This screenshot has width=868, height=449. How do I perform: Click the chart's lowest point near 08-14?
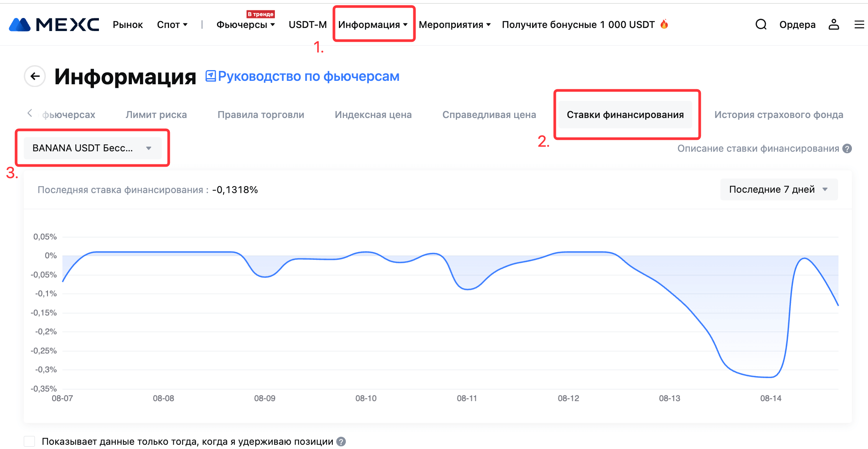(769, 377)
